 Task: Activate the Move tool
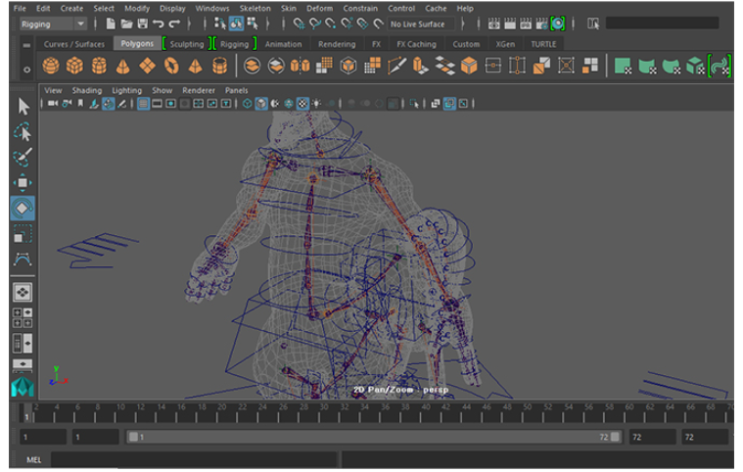(22, 182)
